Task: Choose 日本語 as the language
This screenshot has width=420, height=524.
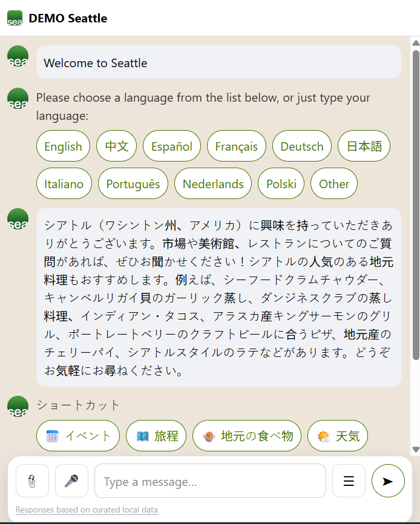Action: click(364, 146)
